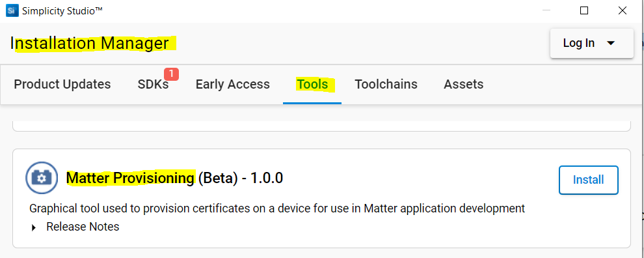The width and height of the screenshot is (644, 258).
Task: Click the Simplicity Studio app icon in title bar
Action: click(12, 10)
